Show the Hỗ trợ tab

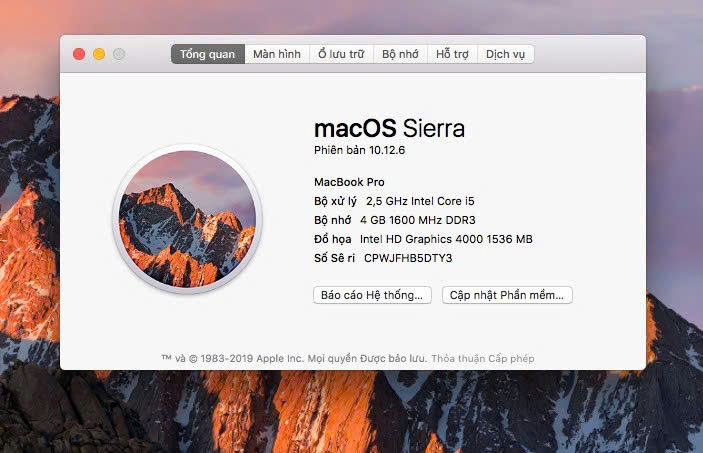pyautogui.click(x=452, y=54)
